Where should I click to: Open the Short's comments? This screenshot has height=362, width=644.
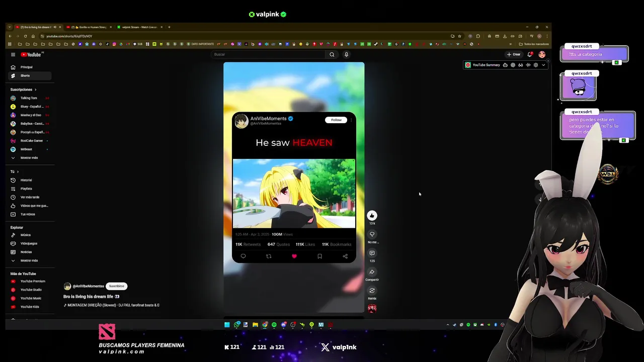tap(372, 253)
